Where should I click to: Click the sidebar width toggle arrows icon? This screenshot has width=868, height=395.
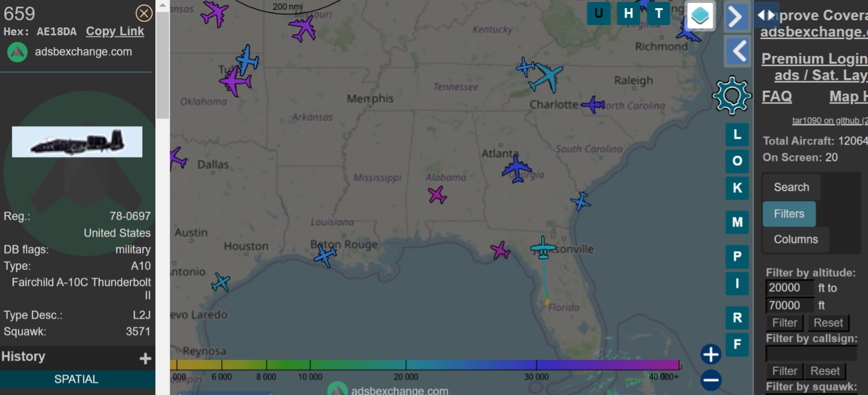click(766, 15)
